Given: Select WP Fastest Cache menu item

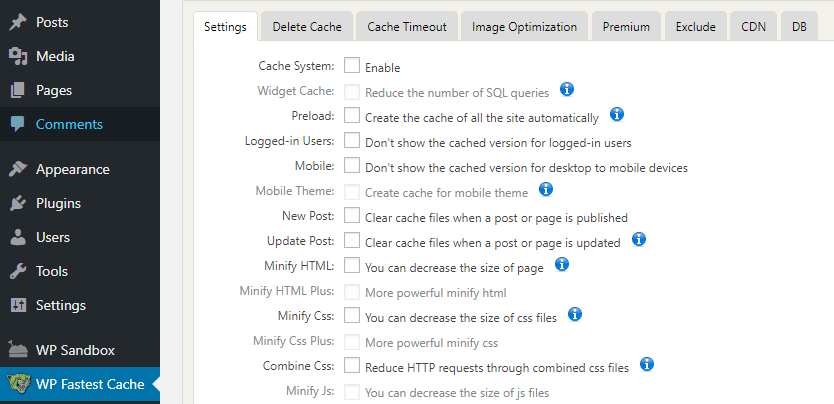Looking at the screenshot, I should [80, 384].
